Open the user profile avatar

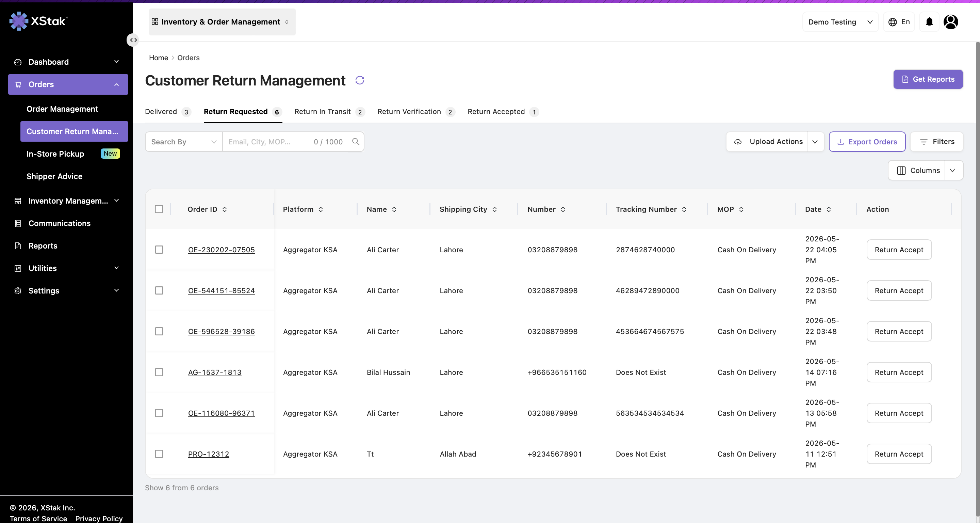point(951,22)
